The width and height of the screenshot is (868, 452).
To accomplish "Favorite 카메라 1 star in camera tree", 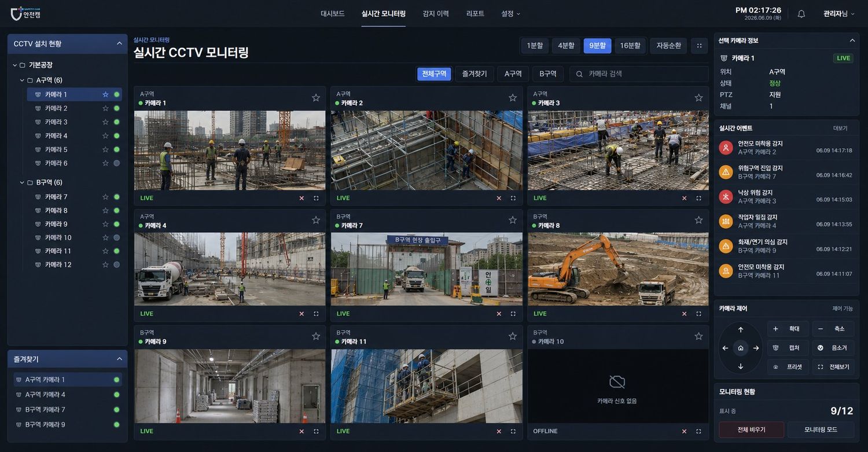I will [105, 94].
